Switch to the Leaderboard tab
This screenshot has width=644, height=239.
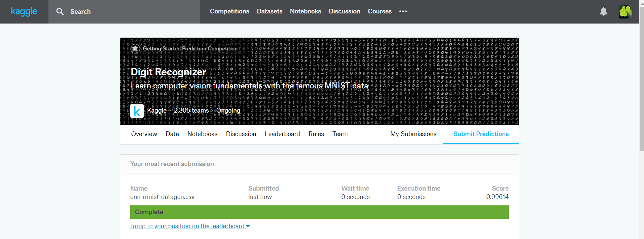282,134
